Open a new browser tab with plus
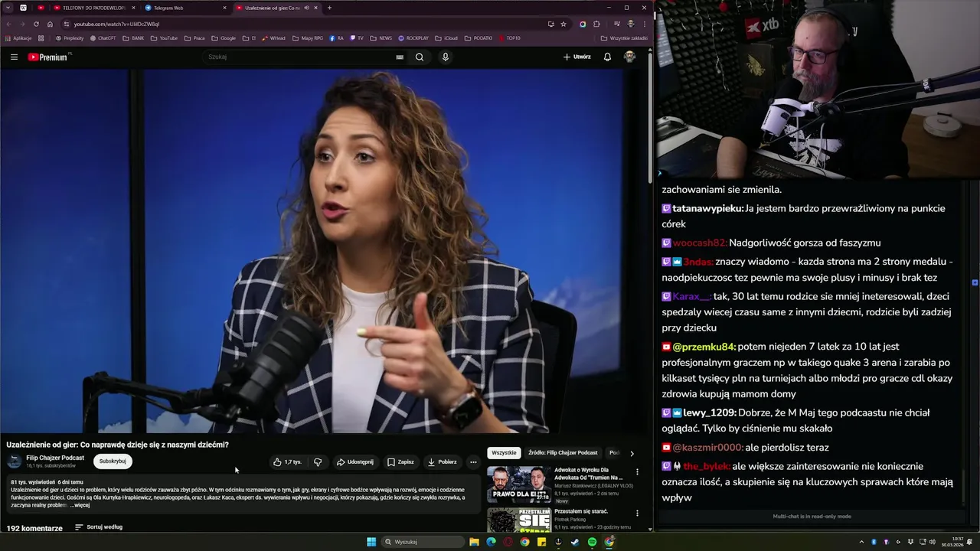Viewport: 980px width, 551px height. tap(329, 8)
